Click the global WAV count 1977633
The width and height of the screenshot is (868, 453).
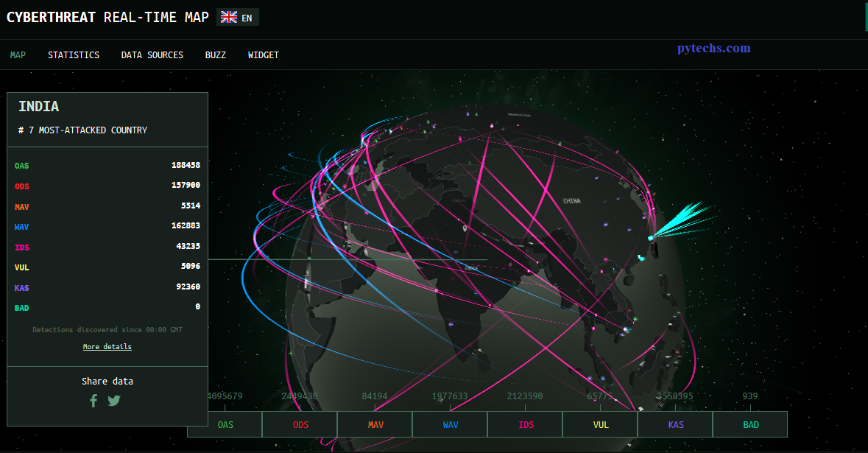click(450, 396)
